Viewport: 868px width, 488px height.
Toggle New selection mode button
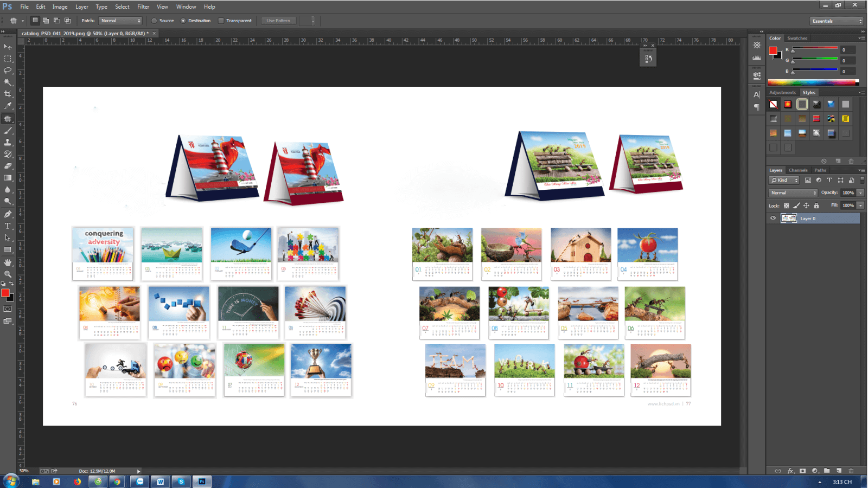(35, 21)
